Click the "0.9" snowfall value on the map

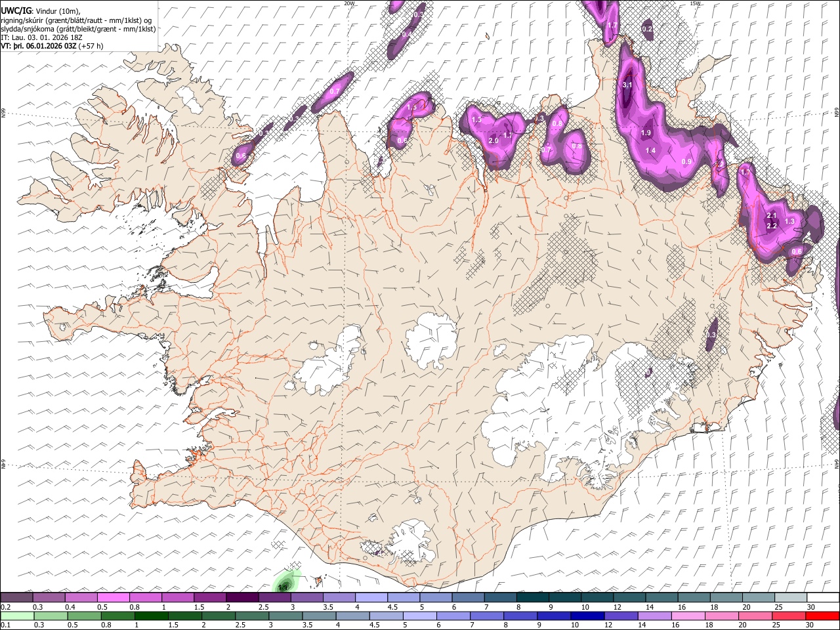tap(687, 162)
